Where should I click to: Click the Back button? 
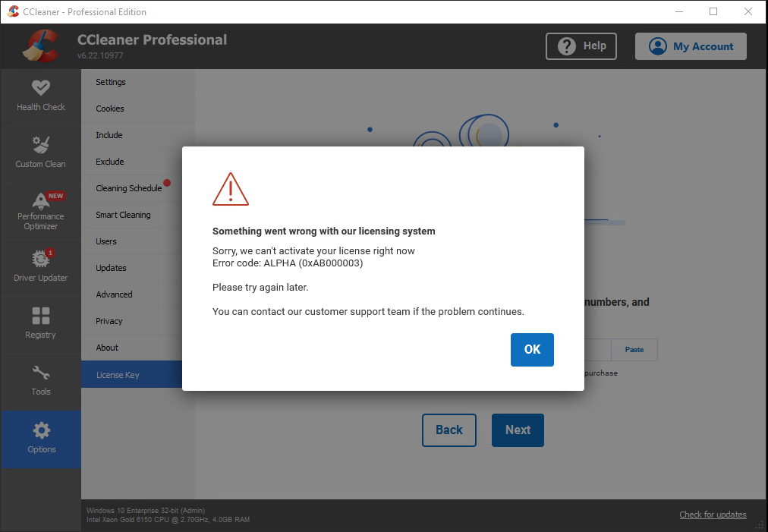pyautogui.click(x=449, y=430)
